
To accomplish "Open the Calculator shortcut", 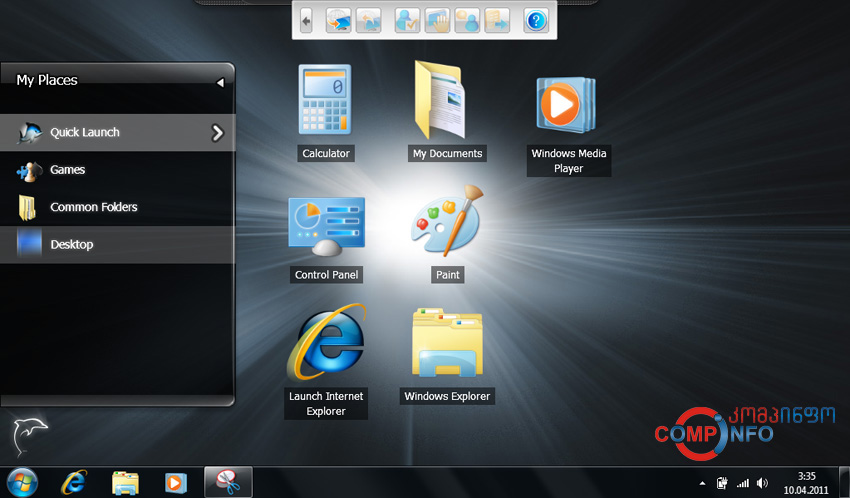I will [325, 100].
